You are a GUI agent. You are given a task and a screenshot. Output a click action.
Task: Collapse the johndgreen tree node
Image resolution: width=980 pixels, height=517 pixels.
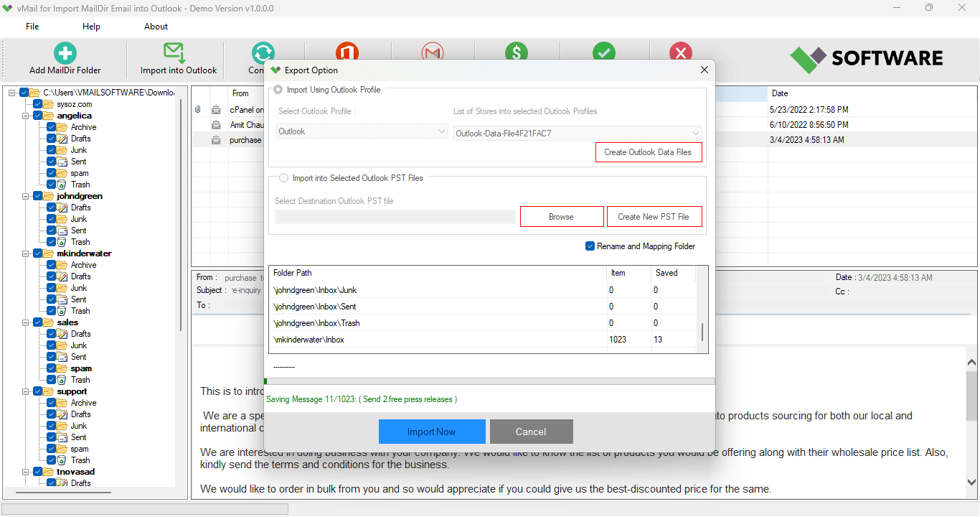(26, 196)
